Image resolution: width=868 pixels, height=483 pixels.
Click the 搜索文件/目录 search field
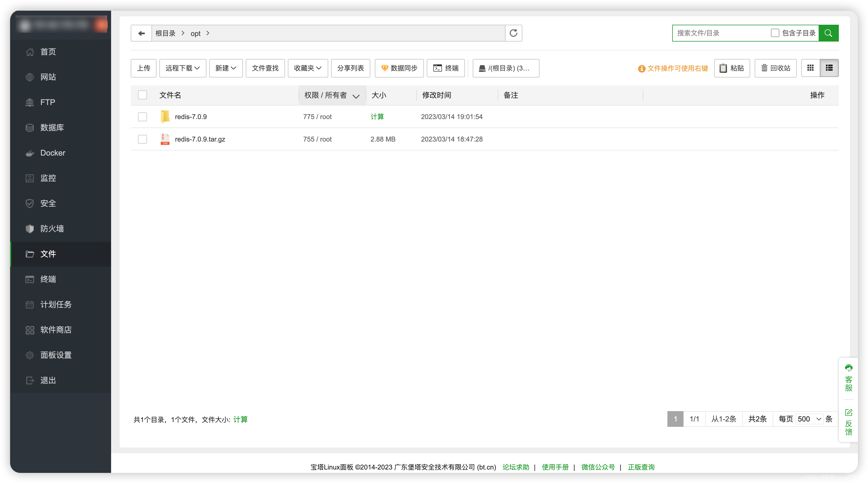(x=721, y=33)
